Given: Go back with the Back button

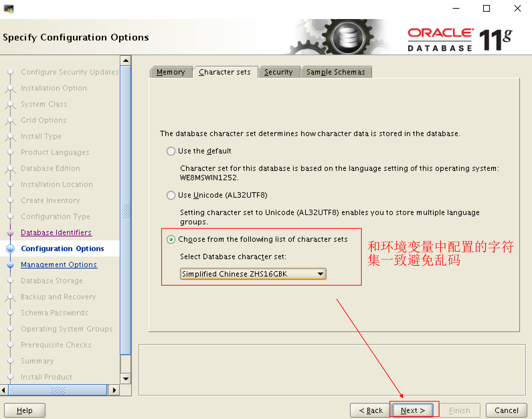Looking at the screenshot, I should click(370, 410).
